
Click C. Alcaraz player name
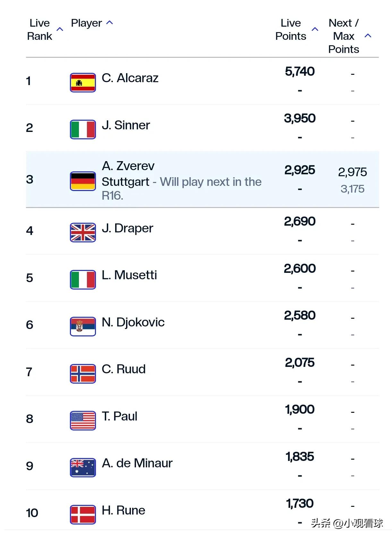point(130,78)
